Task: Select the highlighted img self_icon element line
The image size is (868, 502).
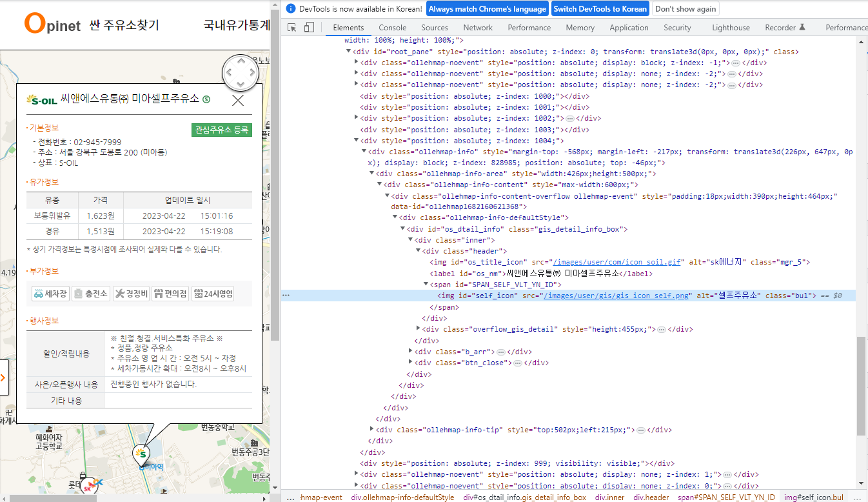Action: [569, 296]
